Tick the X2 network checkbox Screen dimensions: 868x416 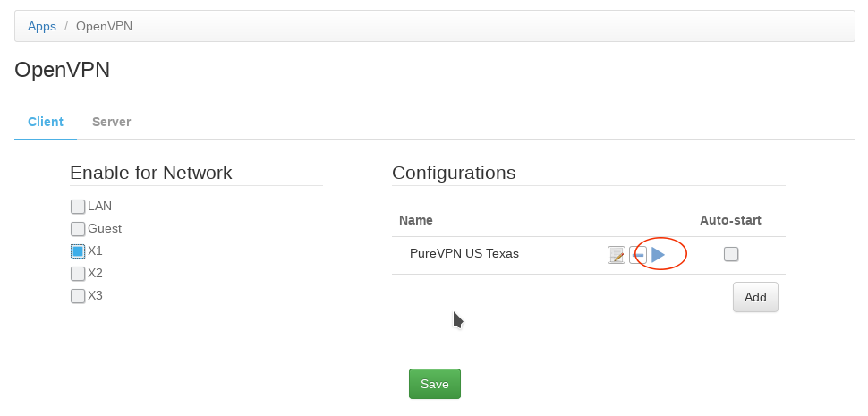78,274
